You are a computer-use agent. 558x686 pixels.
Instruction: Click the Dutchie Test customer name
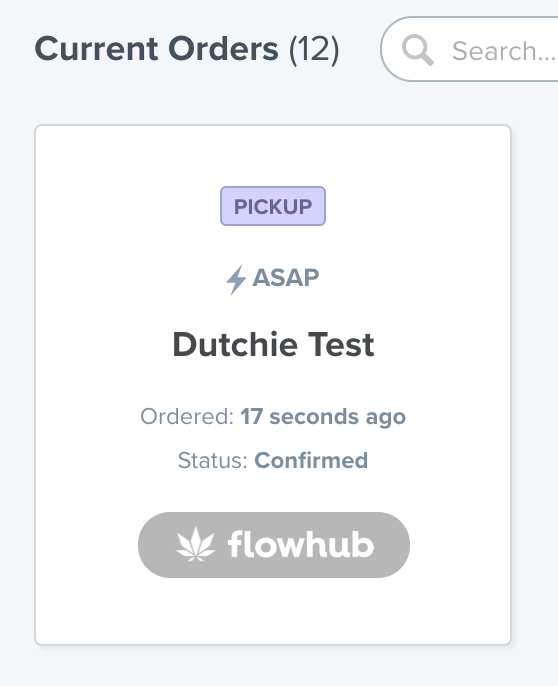[273, 345]
